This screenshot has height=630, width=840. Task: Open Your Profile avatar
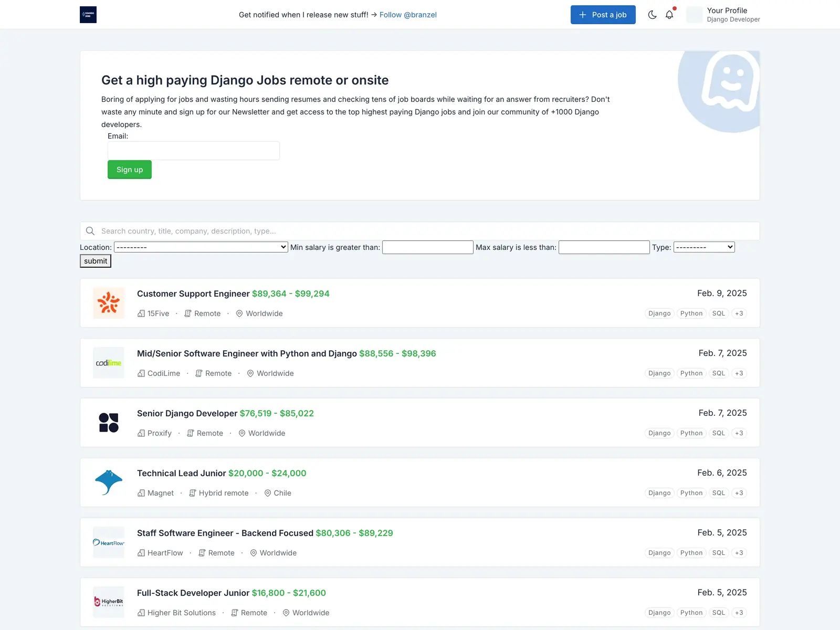click(694, 15)
